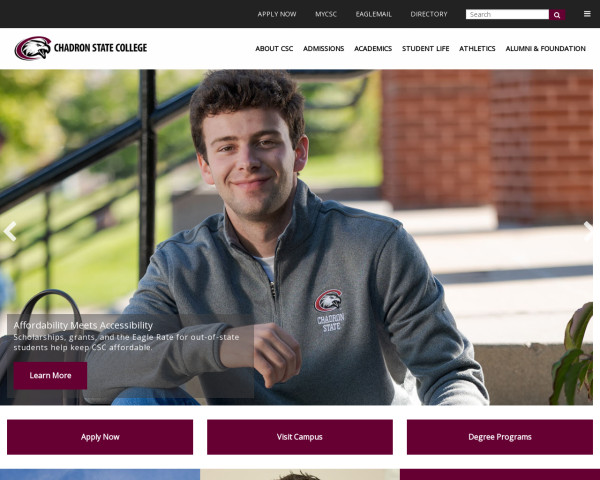Open Alumni & Foundation menu item
The image size is (600, 480).
point(545,49)
